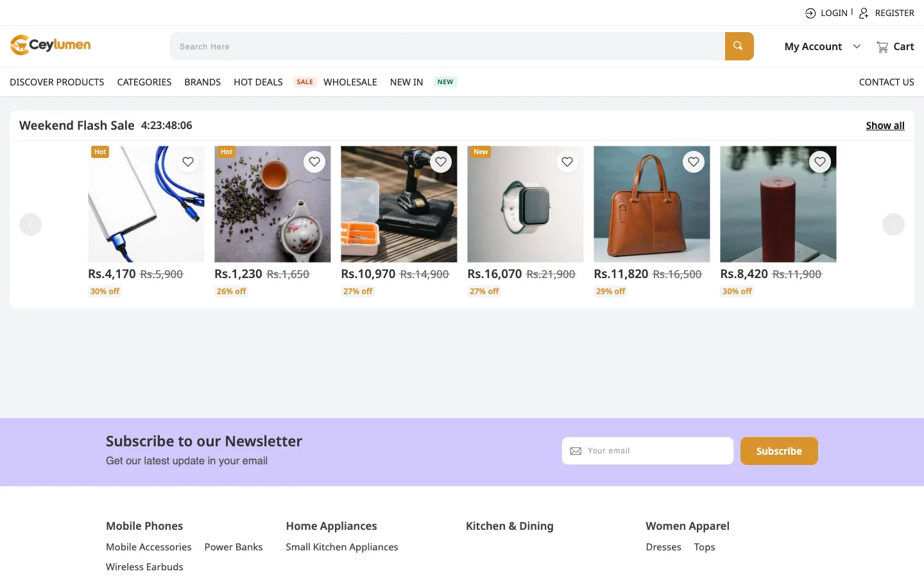Click price Rs.16,070
The image size is (924, 578).
coord(495,274)
